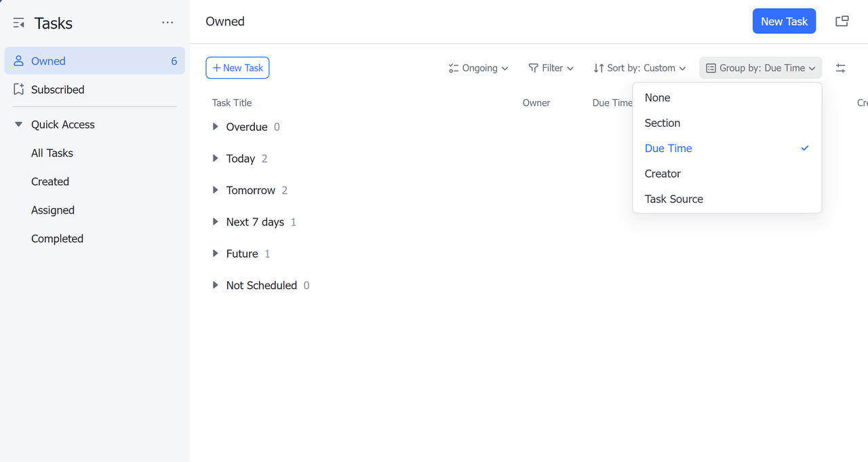Open the Ongoing status dropdown
Screen dimensions: 868x462
pos(478,68)
